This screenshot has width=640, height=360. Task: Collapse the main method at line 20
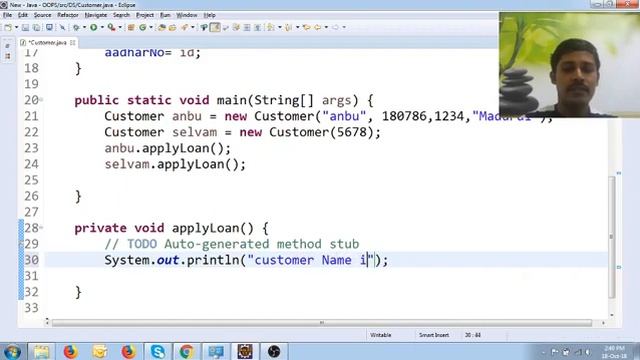(x=41, y=100)
